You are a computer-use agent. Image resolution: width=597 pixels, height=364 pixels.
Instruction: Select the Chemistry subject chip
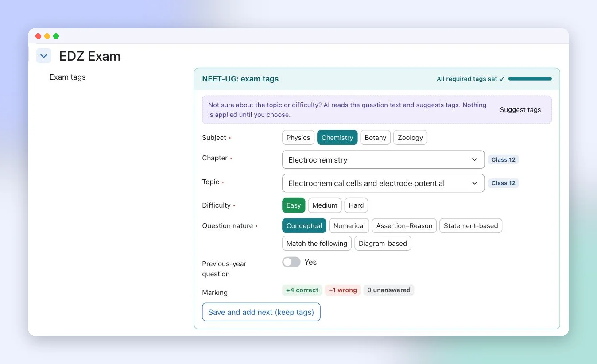337,137
